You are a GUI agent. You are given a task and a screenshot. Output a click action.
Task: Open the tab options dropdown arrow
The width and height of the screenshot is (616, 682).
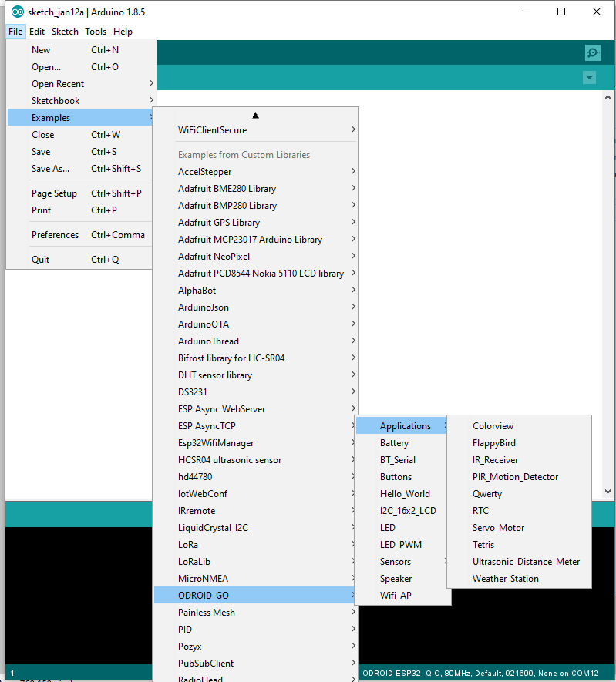pyautogui.click(x=589, y=78)
